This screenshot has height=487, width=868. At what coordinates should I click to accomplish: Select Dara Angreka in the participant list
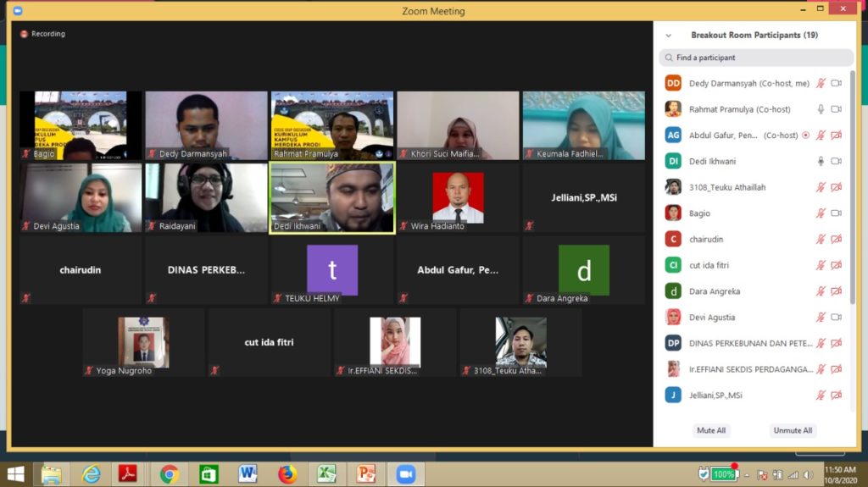(714, 291)
